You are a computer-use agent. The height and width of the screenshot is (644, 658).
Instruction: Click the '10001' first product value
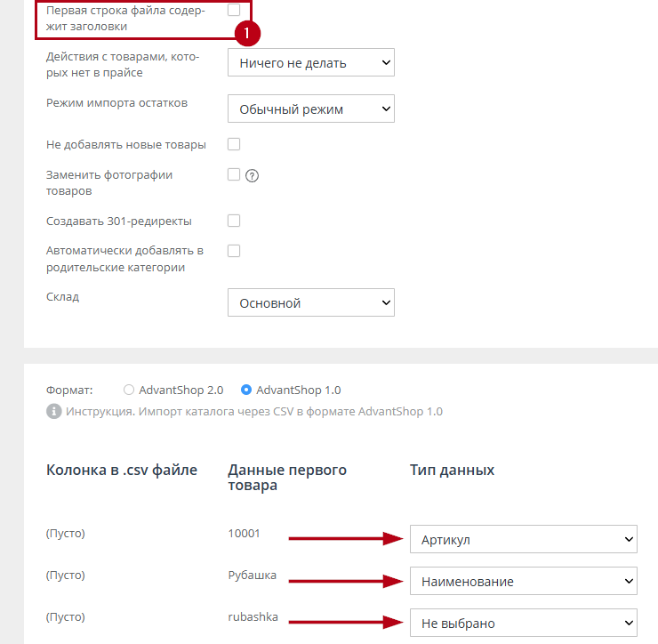click(244, 534)
